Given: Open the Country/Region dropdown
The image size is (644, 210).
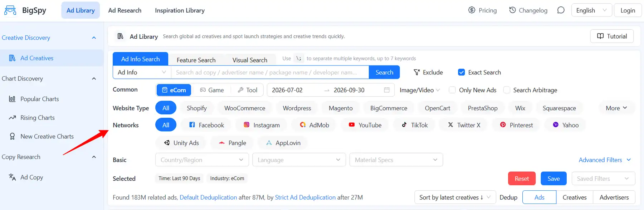Looking at the screenshot, I should pyautogui.click(x=202, y=160).
